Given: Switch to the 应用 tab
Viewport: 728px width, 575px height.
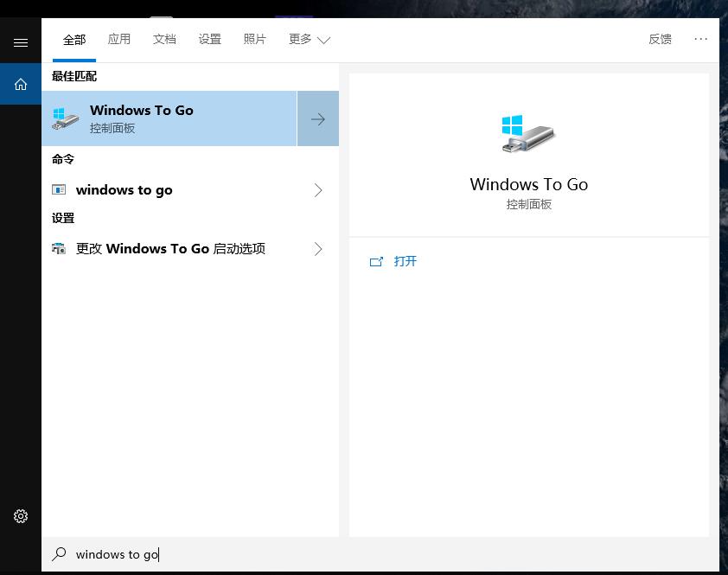Looking at the screenshot, I should coord(119,39).
